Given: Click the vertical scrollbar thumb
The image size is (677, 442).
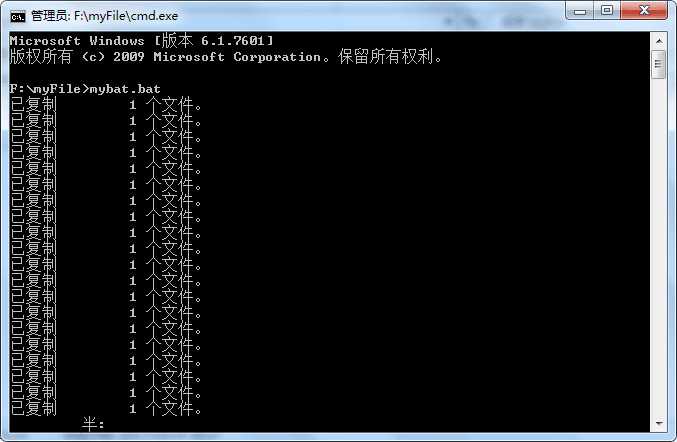Looking at the screenshot, I should pos(658,64).
